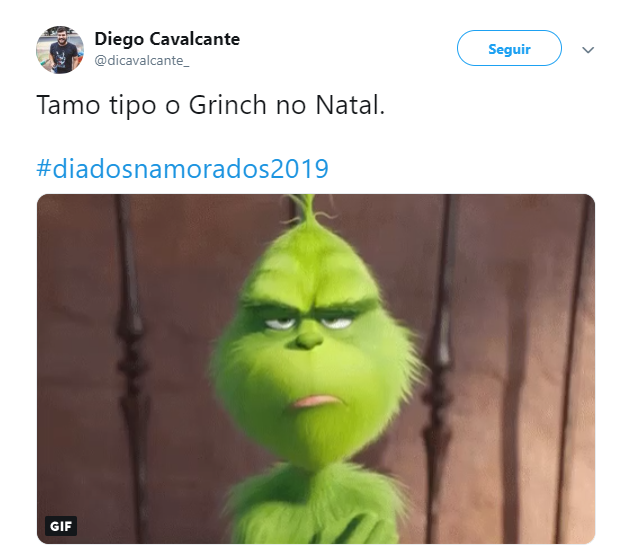Image resolution: width=625 pixels, height=553 pixels.
Task: Click the GIF badge on the media
Action: pos(61,526)
